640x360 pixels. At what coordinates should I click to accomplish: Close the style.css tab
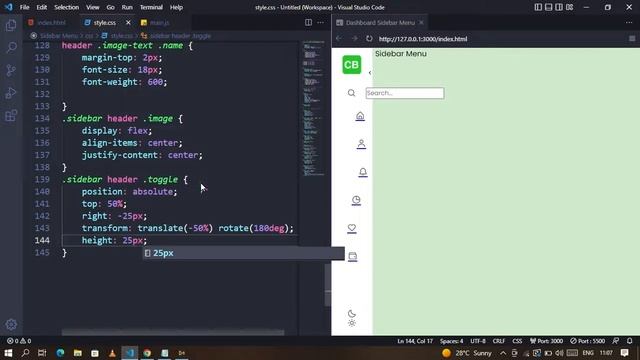coord(128,23)
